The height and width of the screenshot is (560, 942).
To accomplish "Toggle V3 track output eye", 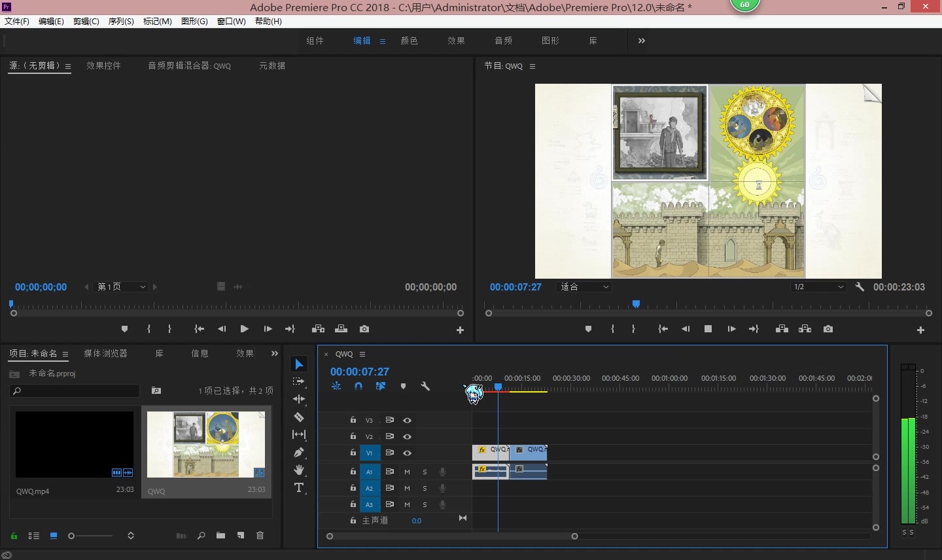I will pos(407,420).
